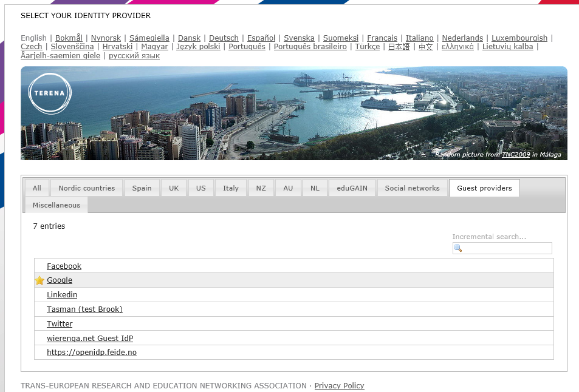
Task: Switch language to Bokmål
Action: [x=69, y=38]
